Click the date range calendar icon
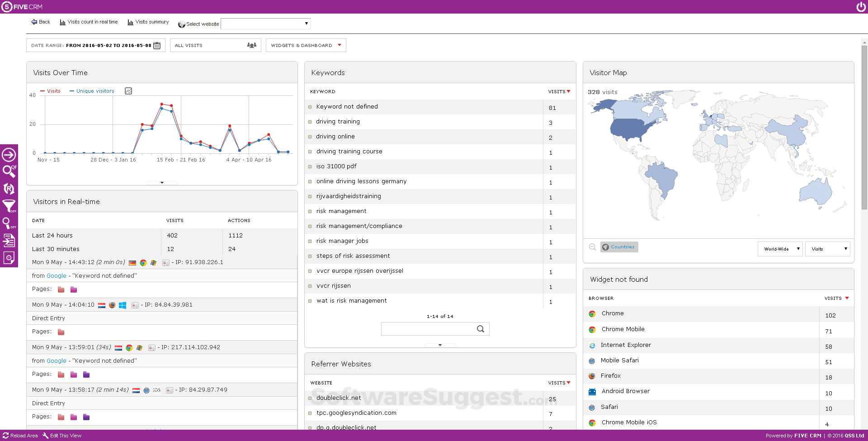The image size is (868, 441). point(157,45)
